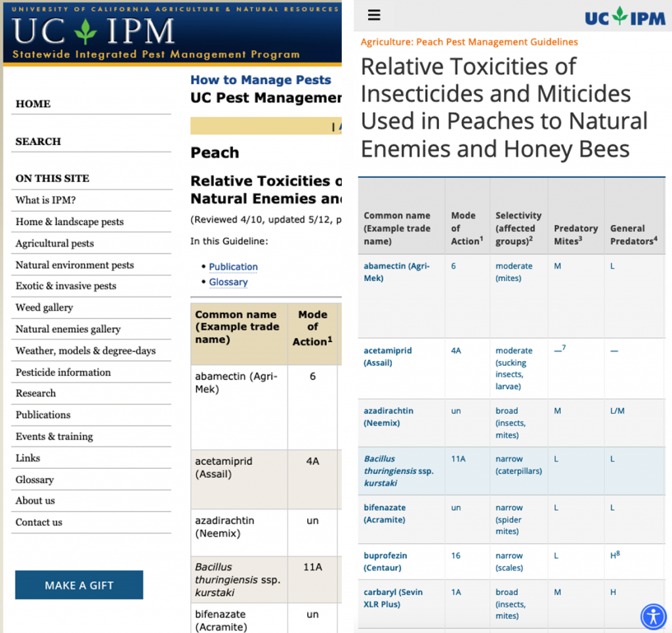Open the 'Contact us' sidebar link
Screen dimensions: 672x633
[x=39, y=522]
